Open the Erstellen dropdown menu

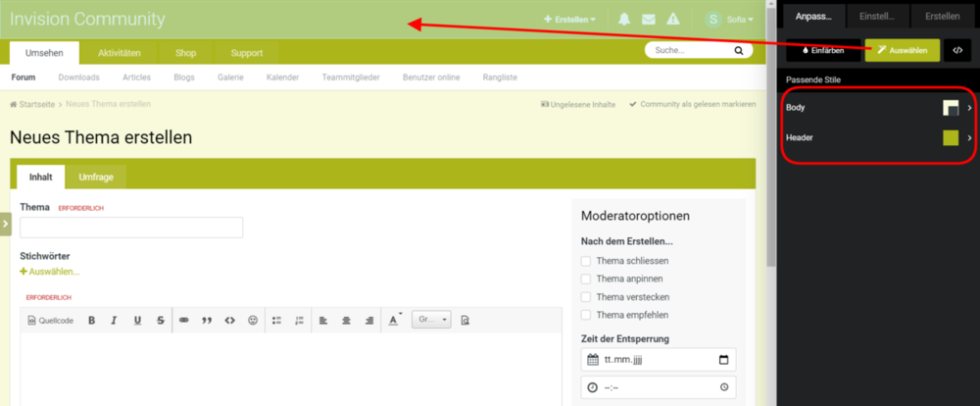click(x=570, y=20)
